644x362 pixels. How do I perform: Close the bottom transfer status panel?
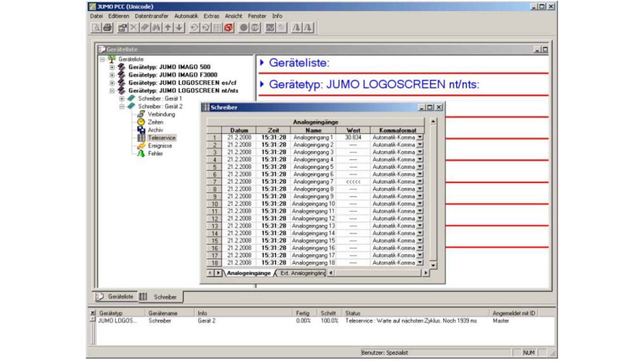pos(93,313)
